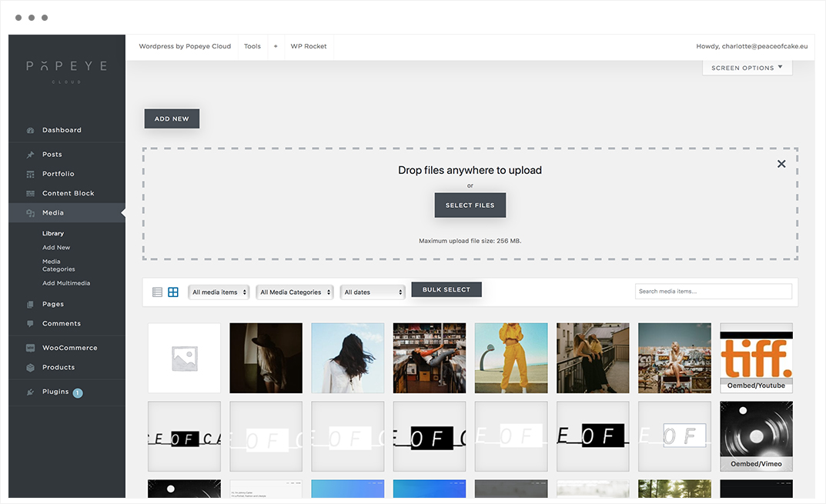Select record store photo thumbnail

(430, 358)
